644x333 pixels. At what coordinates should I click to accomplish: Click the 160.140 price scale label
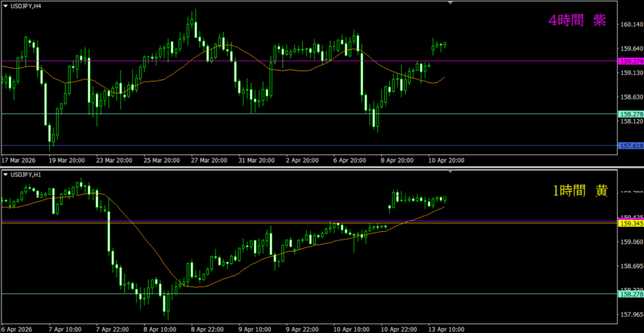[630, 25]
